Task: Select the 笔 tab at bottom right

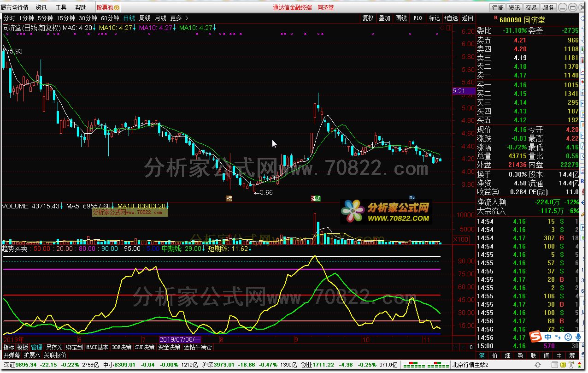Action: [482, 355]
